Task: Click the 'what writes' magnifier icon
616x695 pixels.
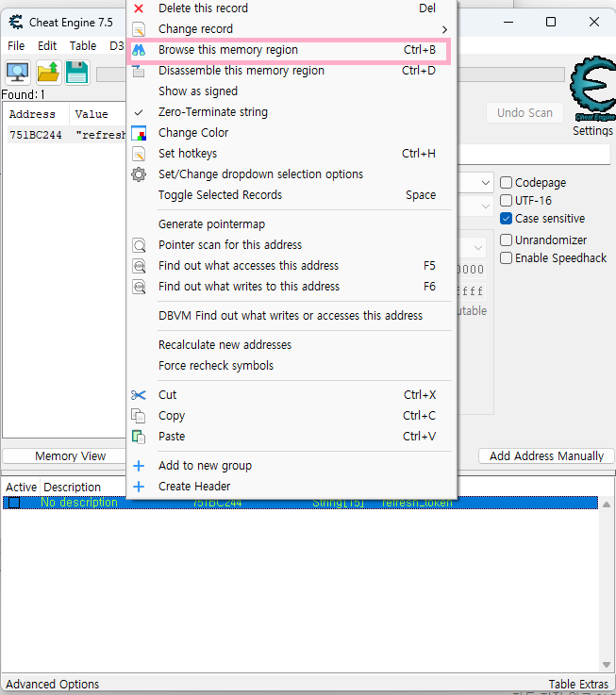Action: 139,287
